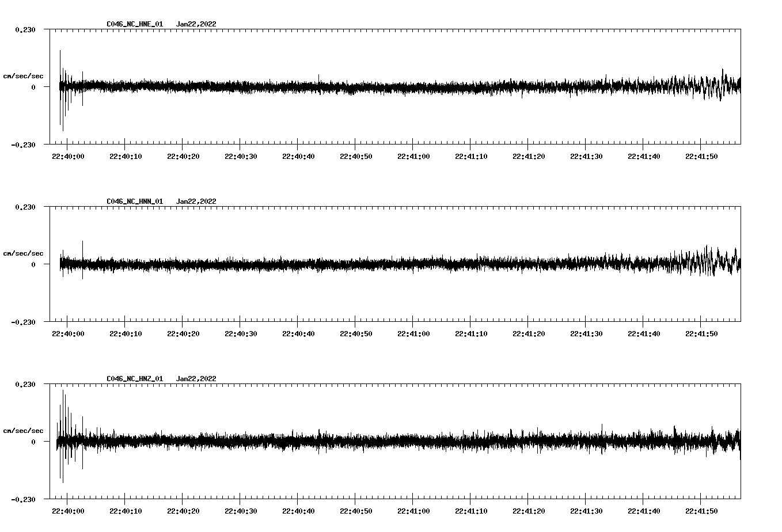Image resolution: width=782 pixels, height=532 pixels.
Task: Select 22:40:00 time label under HNE plot
Action: click(x=68, y=157)
